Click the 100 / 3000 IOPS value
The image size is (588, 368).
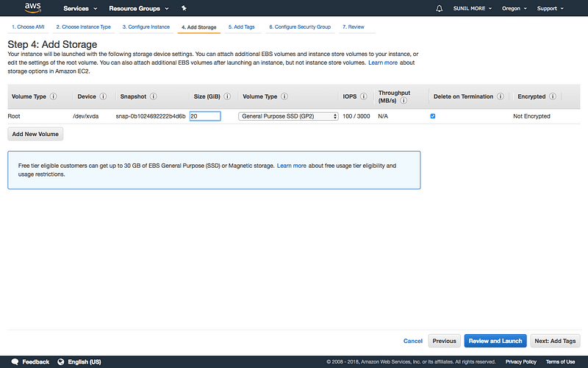pyautogui.click(x=356, y=116)
